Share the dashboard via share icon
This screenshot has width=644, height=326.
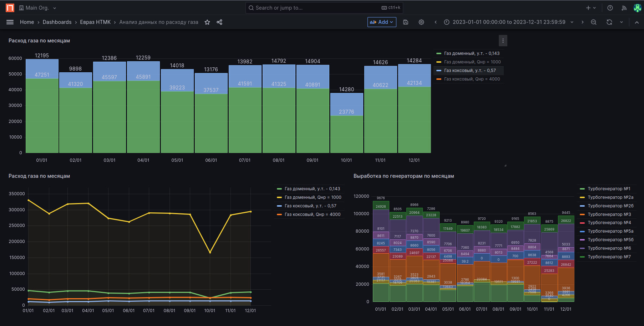219,22
